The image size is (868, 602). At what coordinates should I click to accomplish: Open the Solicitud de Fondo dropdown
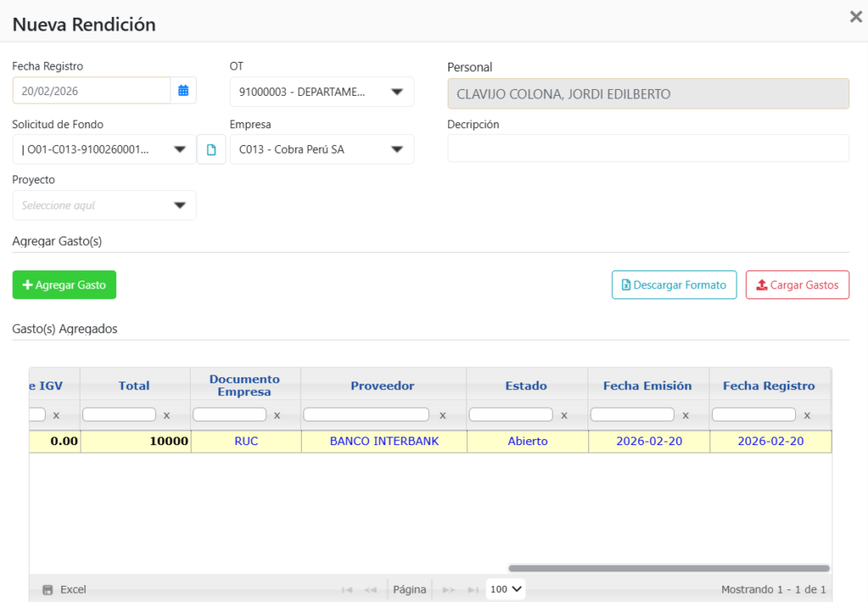point(180,150)
